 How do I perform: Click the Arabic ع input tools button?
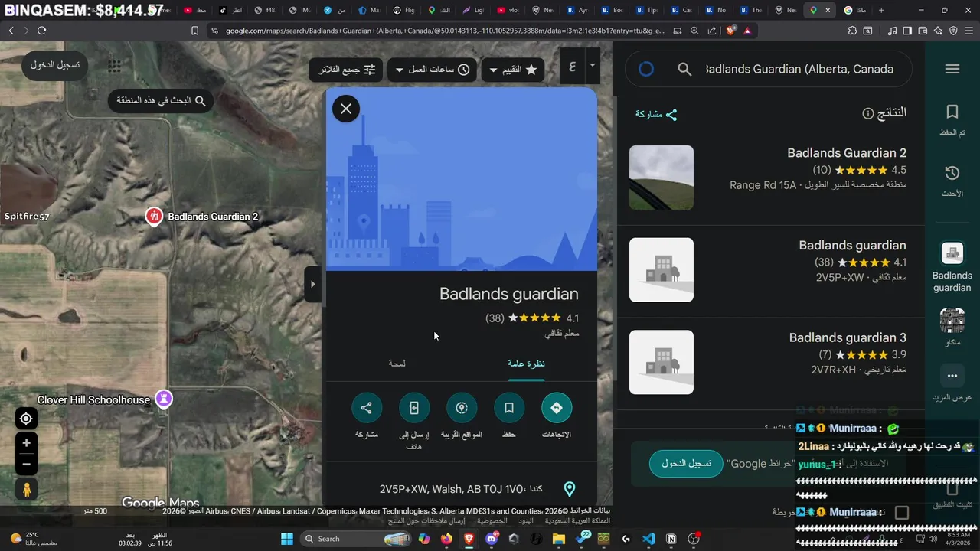[572, 66]
